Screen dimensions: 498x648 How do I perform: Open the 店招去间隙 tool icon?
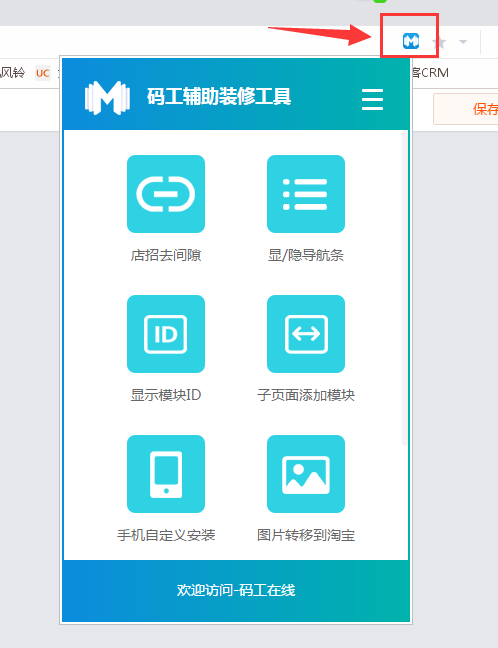(x=166, y=194)
